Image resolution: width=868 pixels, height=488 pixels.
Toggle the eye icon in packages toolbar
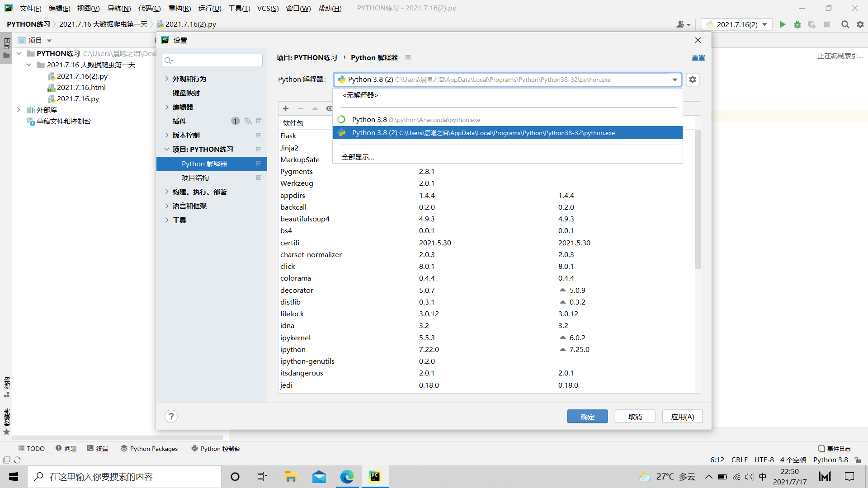(330, 108)
